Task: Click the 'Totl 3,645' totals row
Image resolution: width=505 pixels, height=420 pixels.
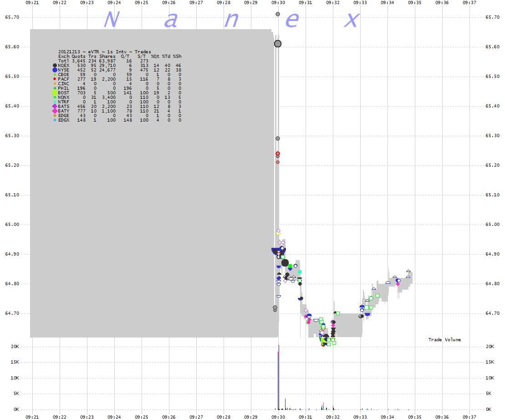Action: coord(103,61)
